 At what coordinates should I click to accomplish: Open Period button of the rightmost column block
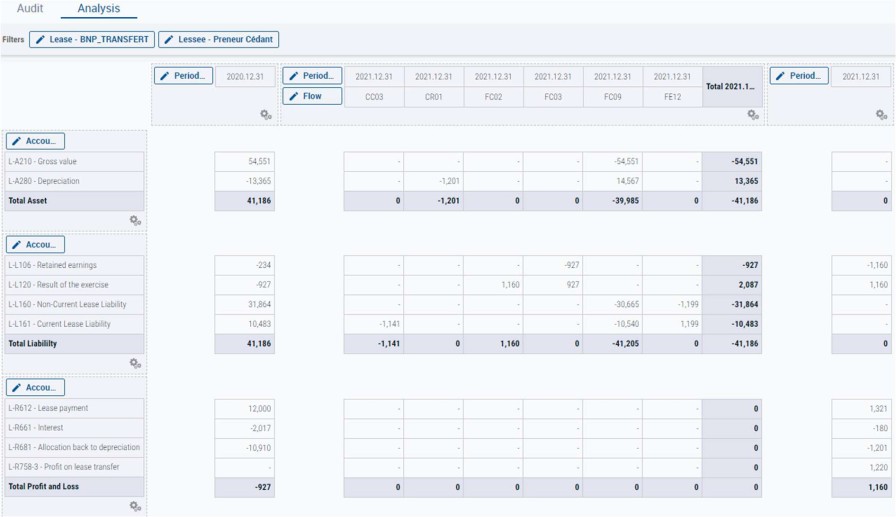click(799, 76)
